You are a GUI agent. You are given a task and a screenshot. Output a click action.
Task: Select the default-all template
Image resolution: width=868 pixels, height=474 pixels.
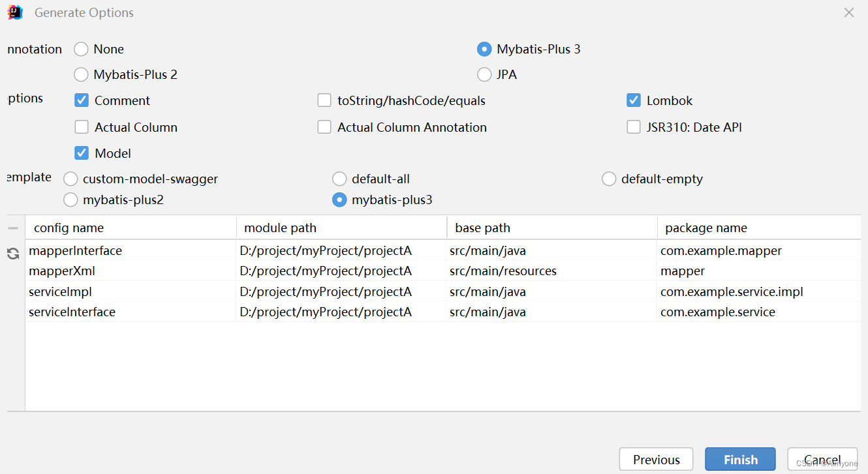point(339,179)
